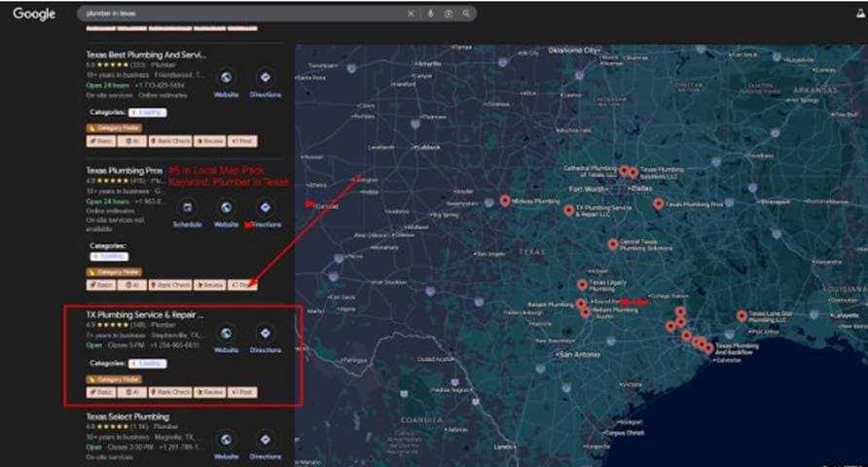This screenshot has width=868, height=467.
Task: Select the Texas Plumbing Systems LLC map pin
Action: (633, 172)
